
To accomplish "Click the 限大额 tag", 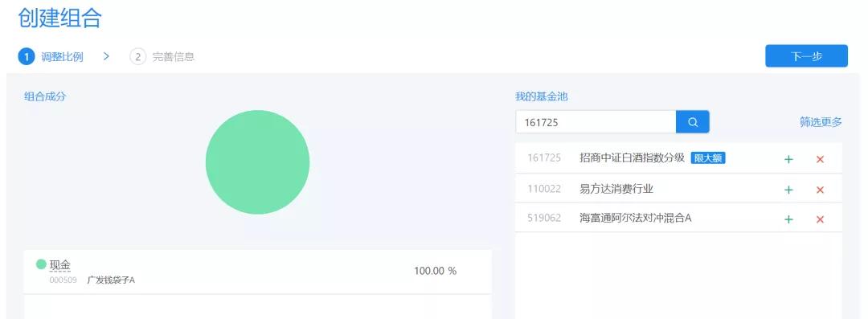I will (708, 157).
